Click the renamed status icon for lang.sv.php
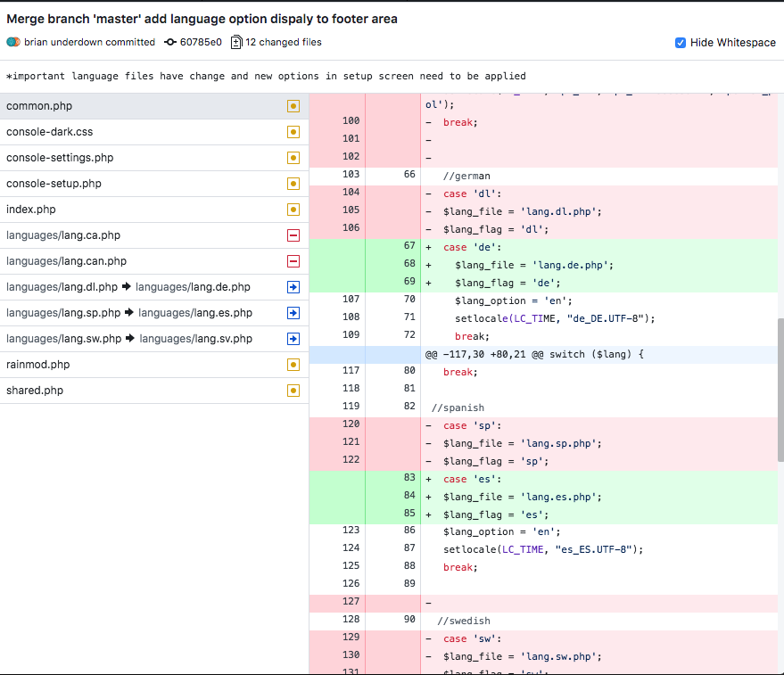The height and width of the screenshot is (675, 784). pyautogui.click(x=293, y=339)
